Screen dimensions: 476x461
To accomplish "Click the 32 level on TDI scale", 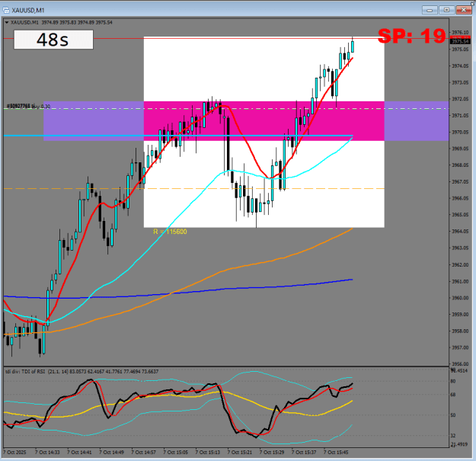I will (453, 436).
